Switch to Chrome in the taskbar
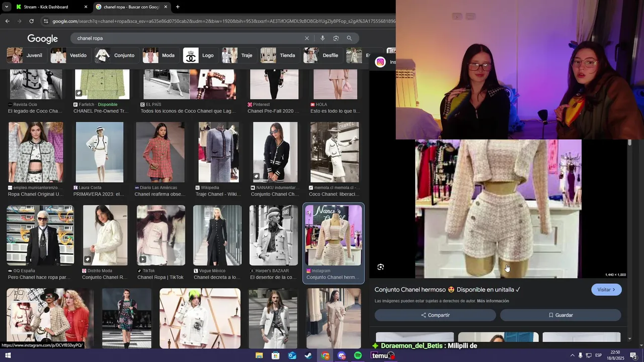 click(325, 355)
